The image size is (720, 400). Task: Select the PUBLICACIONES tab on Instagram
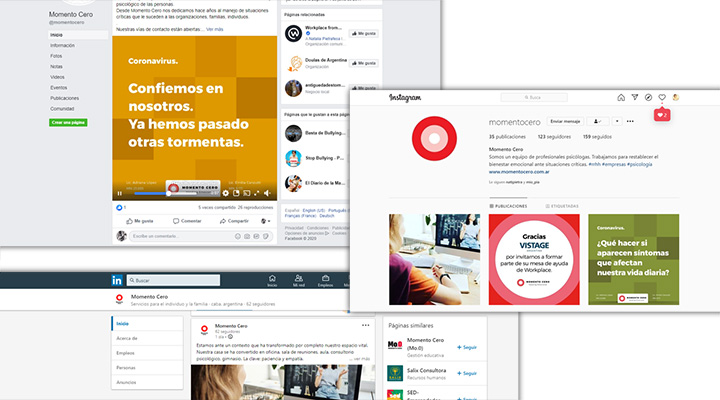pos(508,206)
